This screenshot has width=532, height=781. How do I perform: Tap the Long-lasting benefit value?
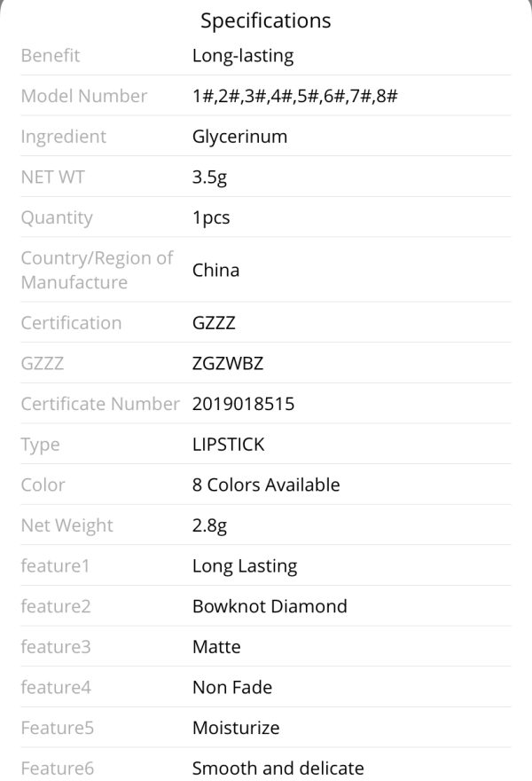243,56
